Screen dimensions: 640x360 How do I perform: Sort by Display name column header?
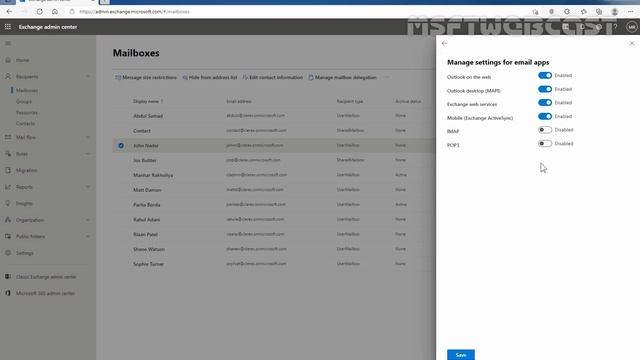click(148, 101)
